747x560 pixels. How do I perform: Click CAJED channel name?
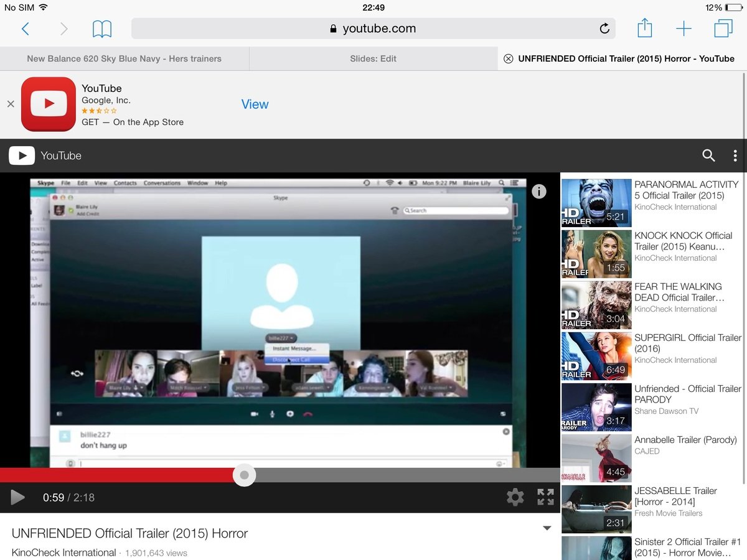pos(647,451)
